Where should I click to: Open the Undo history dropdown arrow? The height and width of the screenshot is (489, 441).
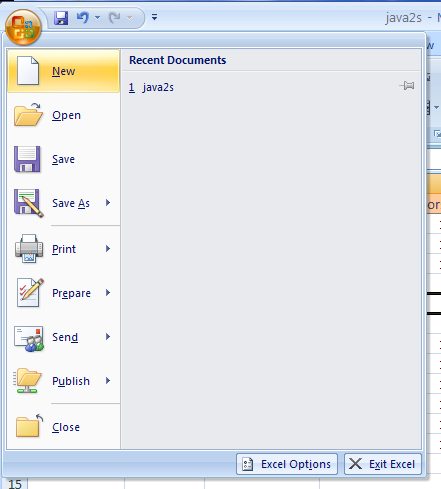(x=97, y=17)
